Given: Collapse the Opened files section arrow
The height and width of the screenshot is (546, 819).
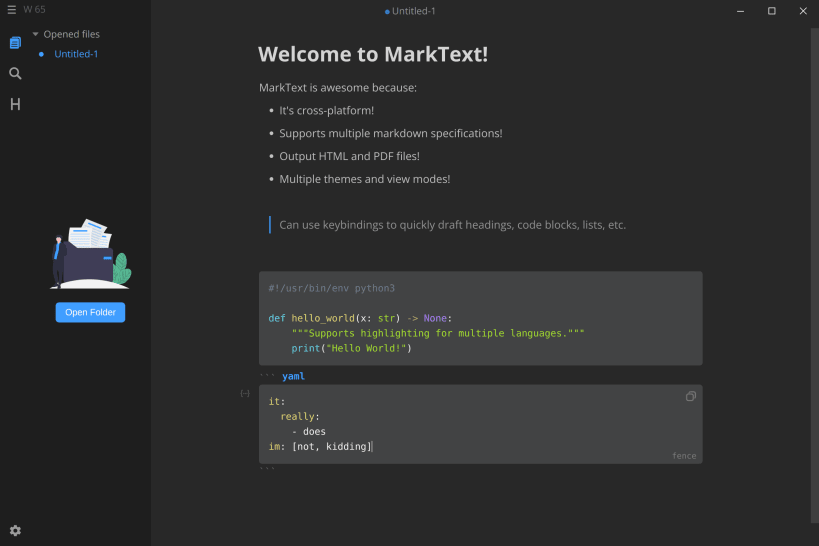Looking at the screenshot, I should [36, 34].
